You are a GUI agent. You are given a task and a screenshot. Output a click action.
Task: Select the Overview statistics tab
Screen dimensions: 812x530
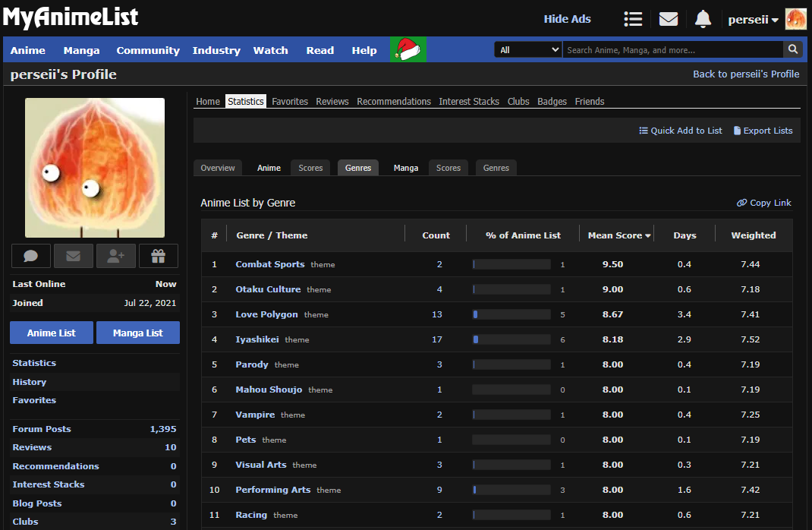click(x=218, y=168)
